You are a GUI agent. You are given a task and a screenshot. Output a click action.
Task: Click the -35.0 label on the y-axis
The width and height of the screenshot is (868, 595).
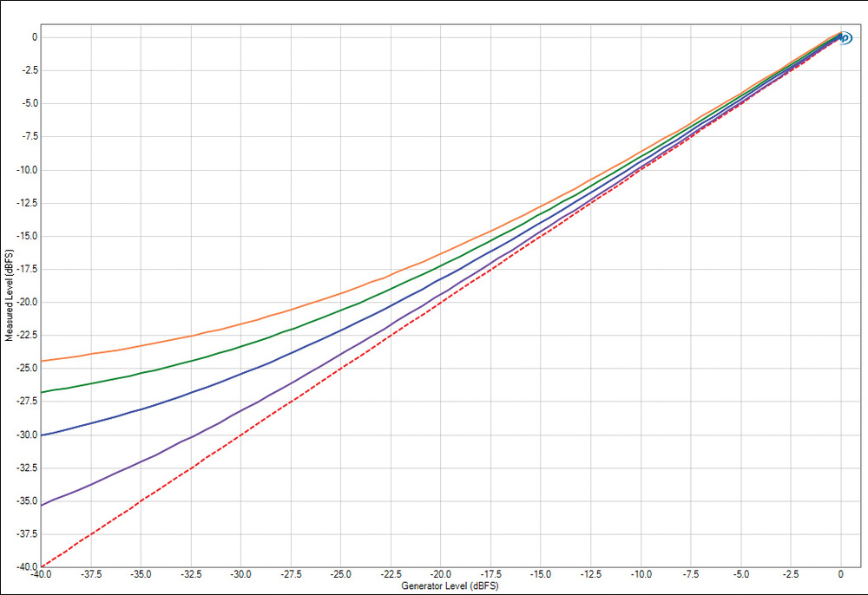pyautogui.click(x=29, y=501)
